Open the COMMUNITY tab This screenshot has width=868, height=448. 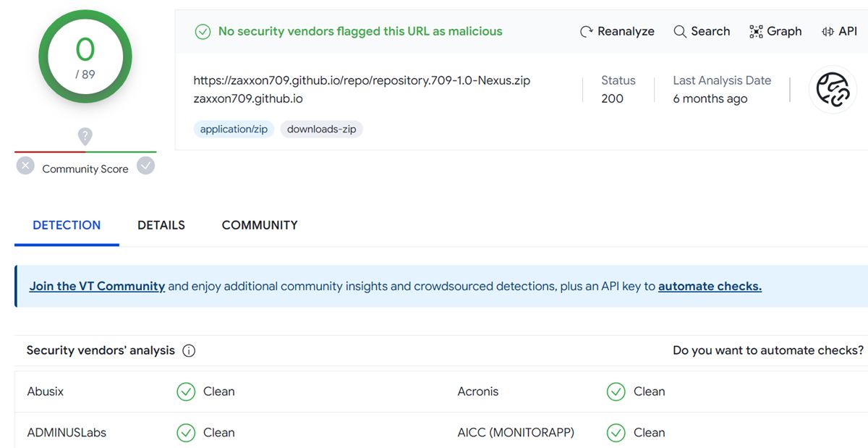(260, 225)
